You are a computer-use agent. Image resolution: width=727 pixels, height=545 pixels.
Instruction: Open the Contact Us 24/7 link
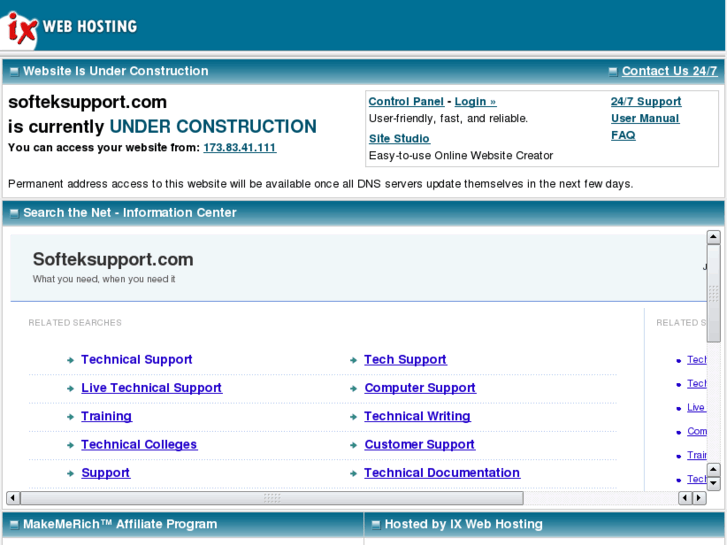click(x=669, y=71)
